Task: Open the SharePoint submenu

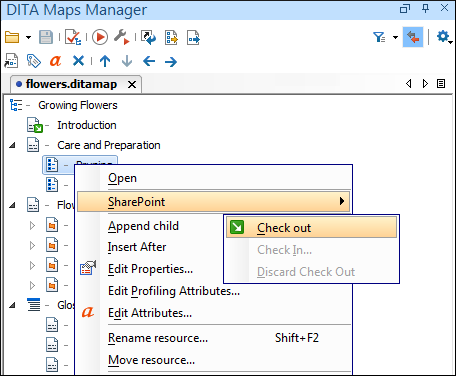Action: pyautogui.click(x=214, y=202)
